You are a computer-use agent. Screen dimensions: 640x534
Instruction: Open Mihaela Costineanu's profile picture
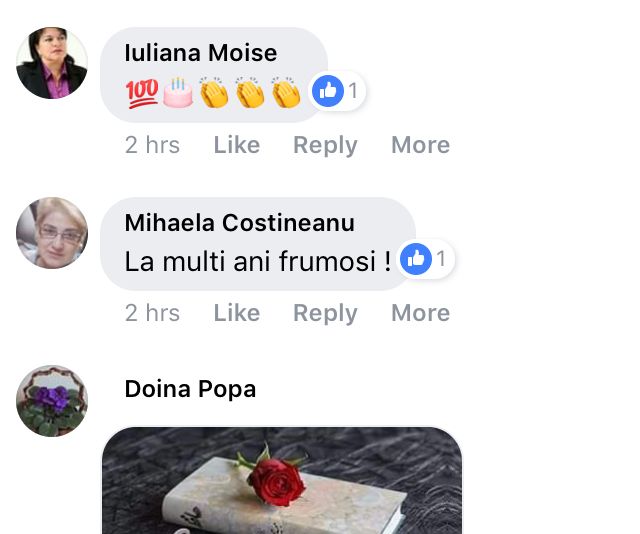[52, 233]
